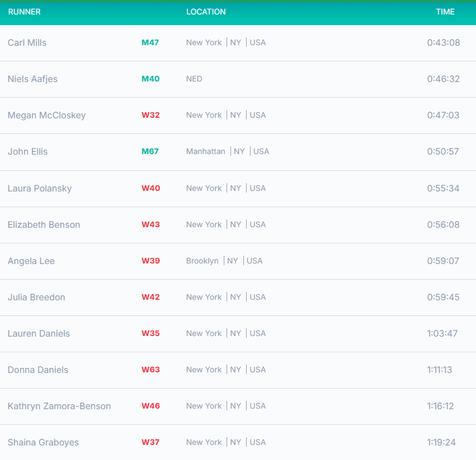Click the M47 age group label
The width and height of the screenshot is (476, 460).
(150, 42)
